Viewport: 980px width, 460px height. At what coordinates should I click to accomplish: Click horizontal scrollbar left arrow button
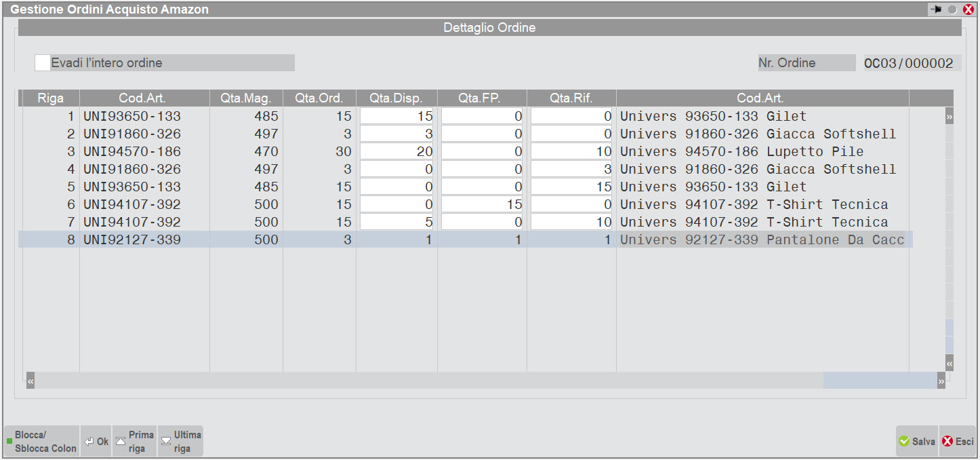(30, 382)
